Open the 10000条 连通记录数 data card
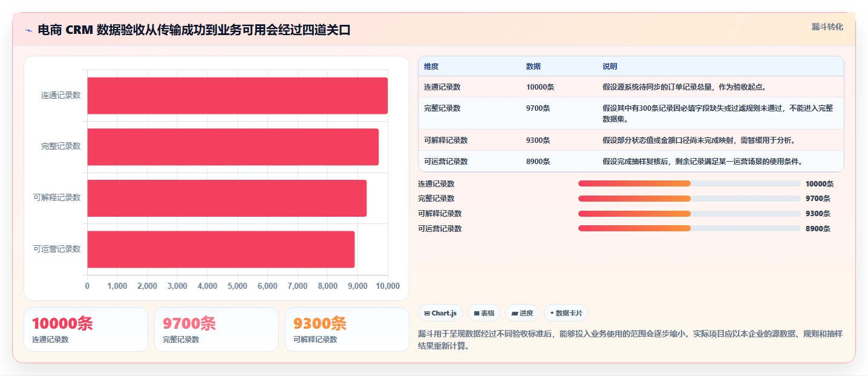Image resolution: width=868 pixels, height=376 pixels. point(86,329)
